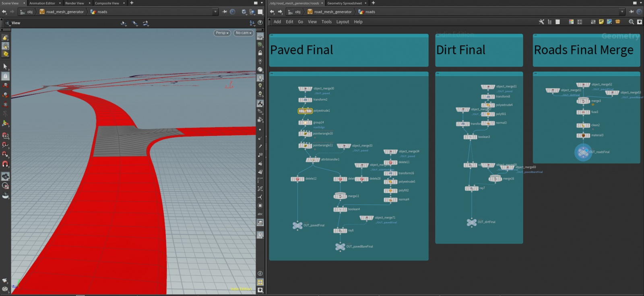Open the Scene View pane menu arrow
Viewport: 644px width, 296px height.
click(x=262, y=3)
